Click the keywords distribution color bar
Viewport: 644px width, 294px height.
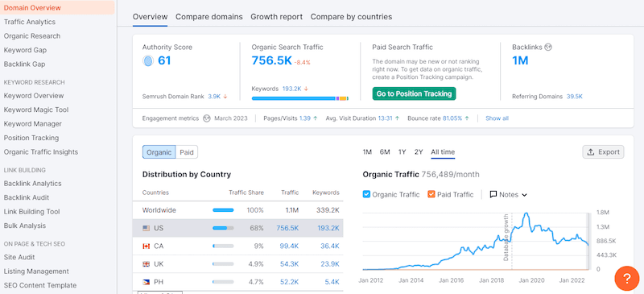point(300,99)
